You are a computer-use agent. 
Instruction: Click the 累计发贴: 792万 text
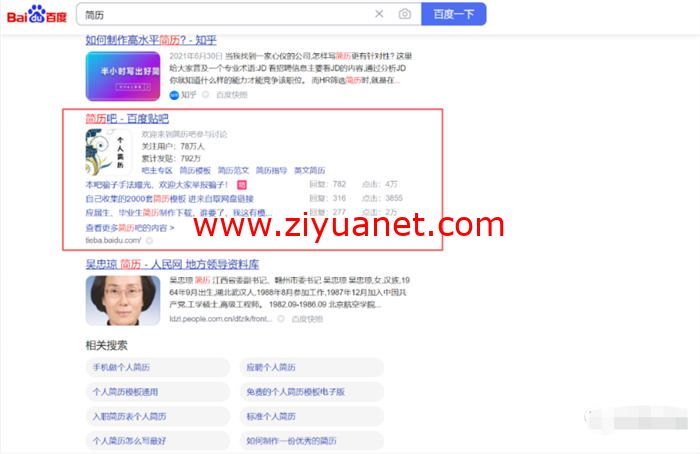coord(171,158)
